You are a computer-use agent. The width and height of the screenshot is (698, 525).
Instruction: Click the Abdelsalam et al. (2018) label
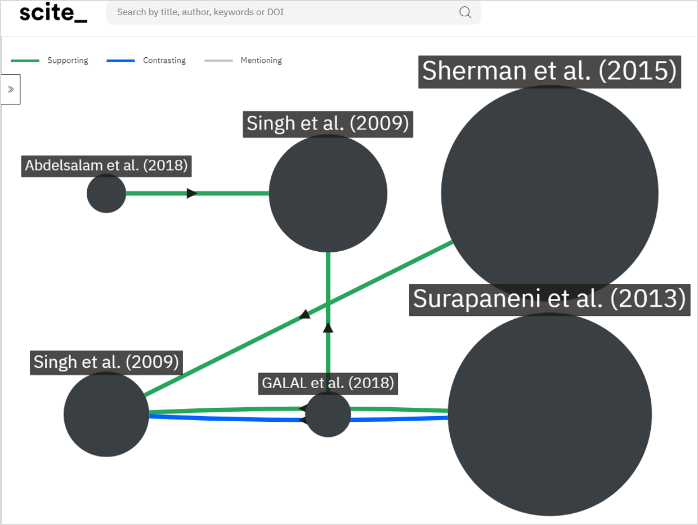(x=106, y=166)
